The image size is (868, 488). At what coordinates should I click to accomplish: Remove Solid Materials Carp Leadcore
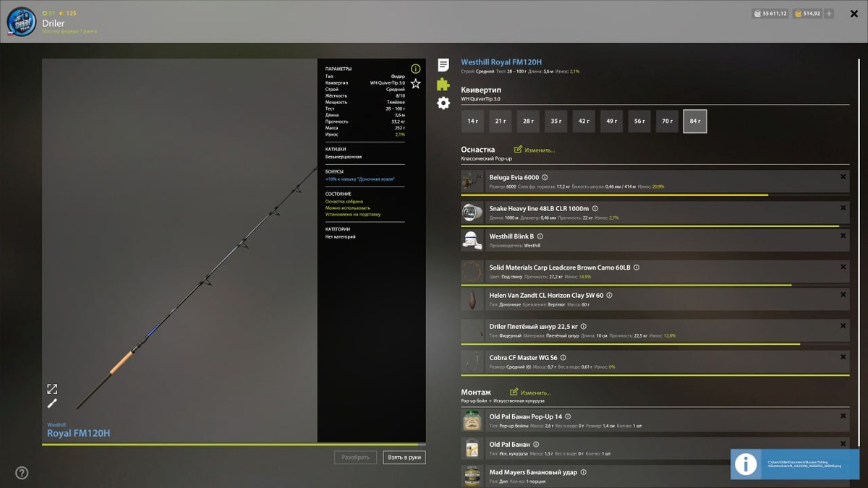(843, 267)
